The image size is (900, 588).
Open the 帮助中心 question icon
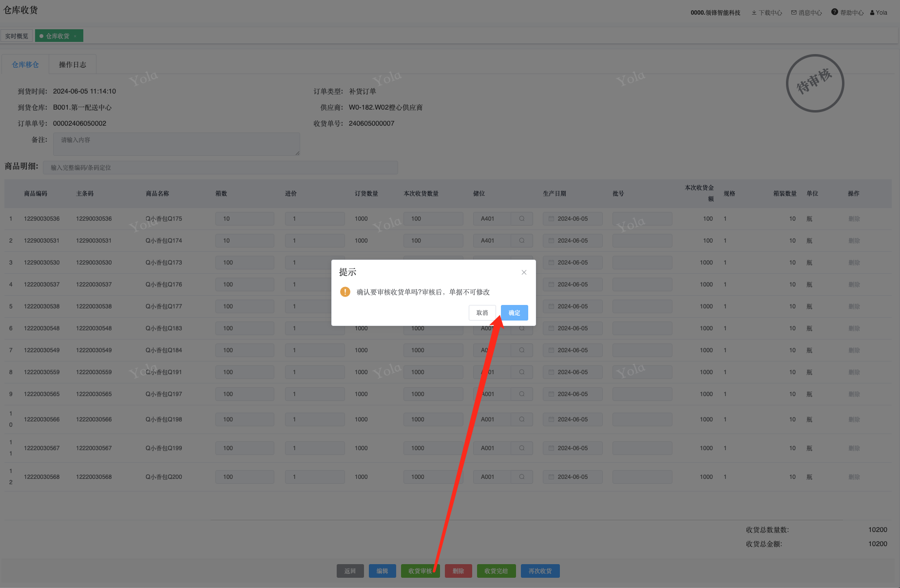coord(835,12)
